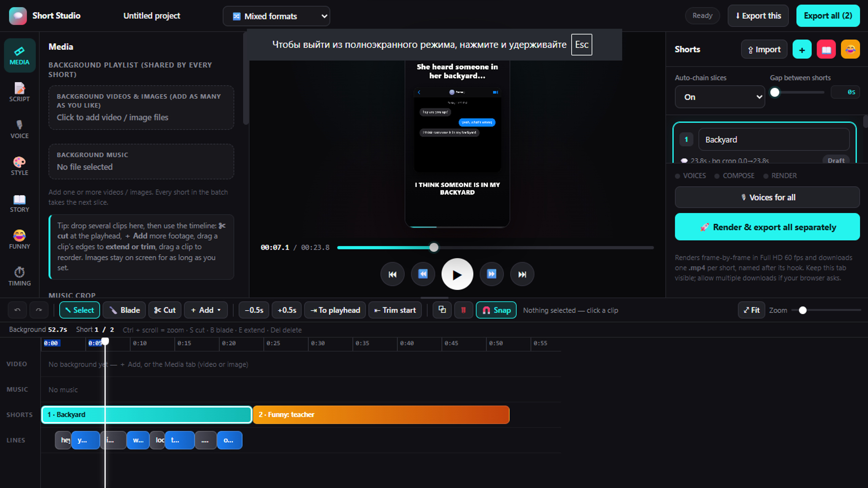Activate the Blade tool
Image resolution: width=868 pixels, height=488 pixels.
coord(124,310)
